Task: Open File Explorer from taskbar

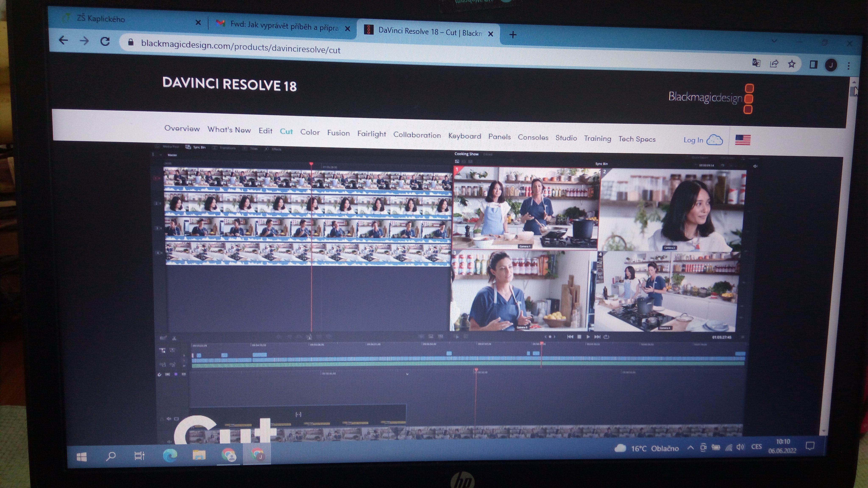Action: [199, 455]
